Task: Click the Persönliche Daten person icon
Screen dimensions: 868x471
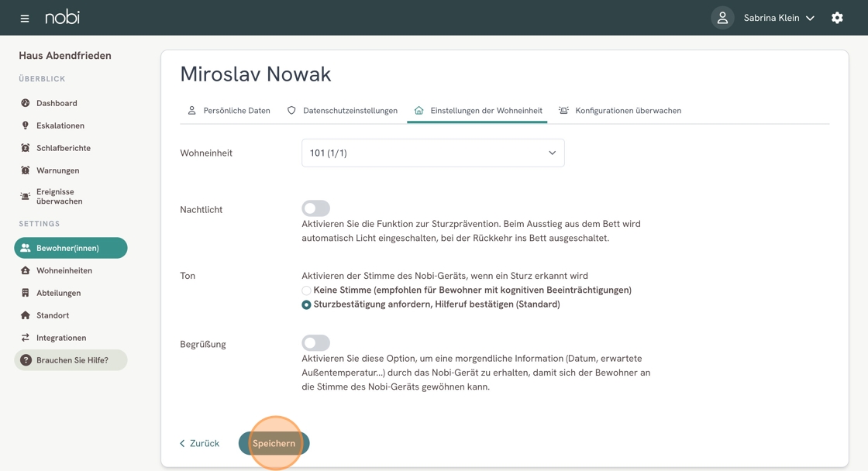Action: [x=191, y=111]
